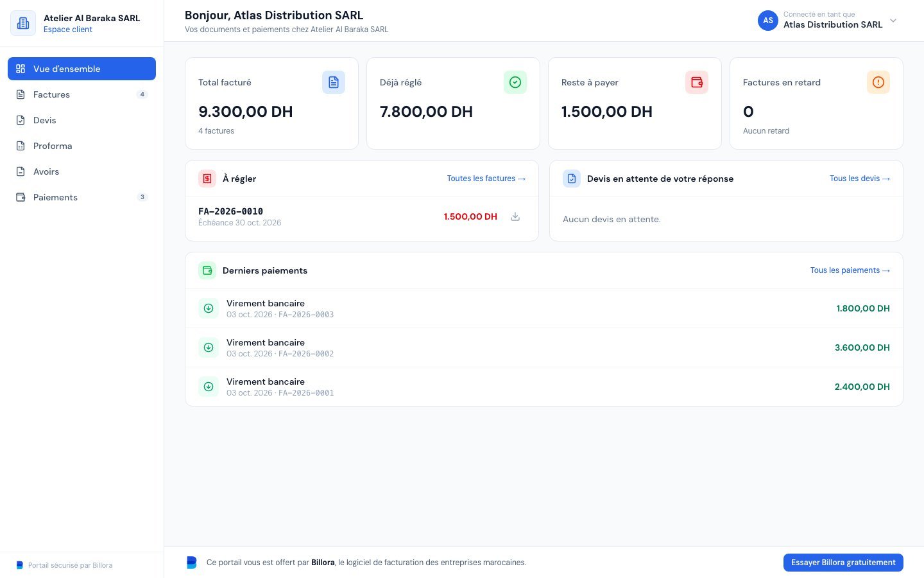
Task: Click the Billora shield icon in sidebar footer
Action: point(19,565)
